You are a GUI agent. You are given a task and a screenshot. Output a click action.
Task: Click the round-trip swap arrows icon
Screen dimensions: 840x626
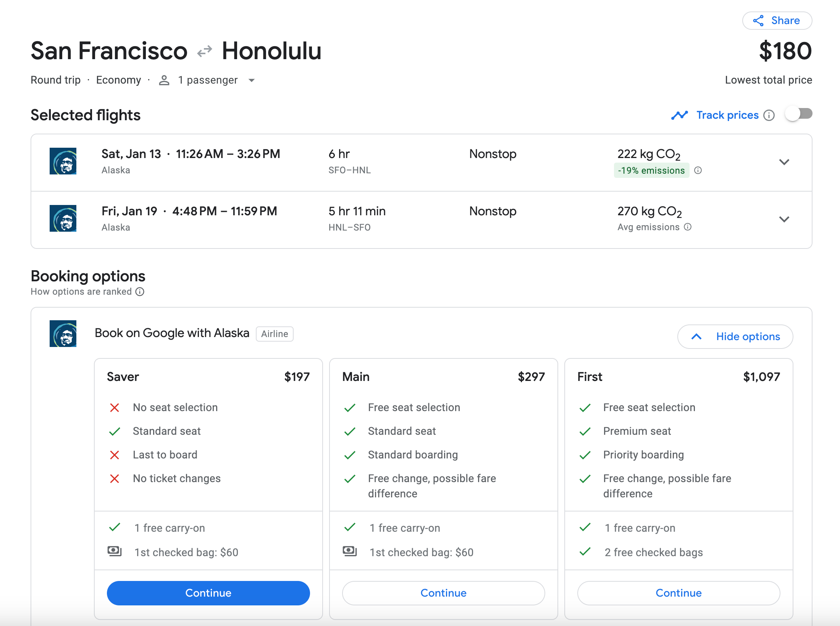205,51
